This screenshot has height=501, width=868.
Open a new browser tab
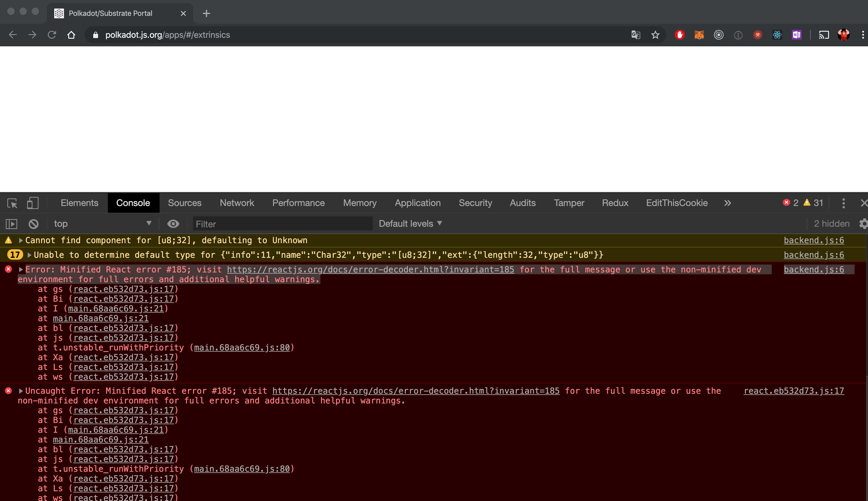click(x=206, y=13)
